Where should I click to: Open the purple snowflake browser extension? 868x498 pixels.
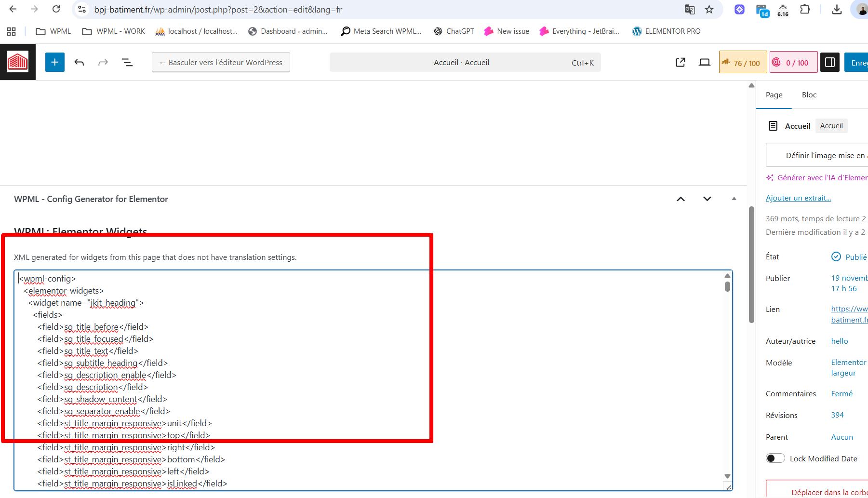point(739,9)
